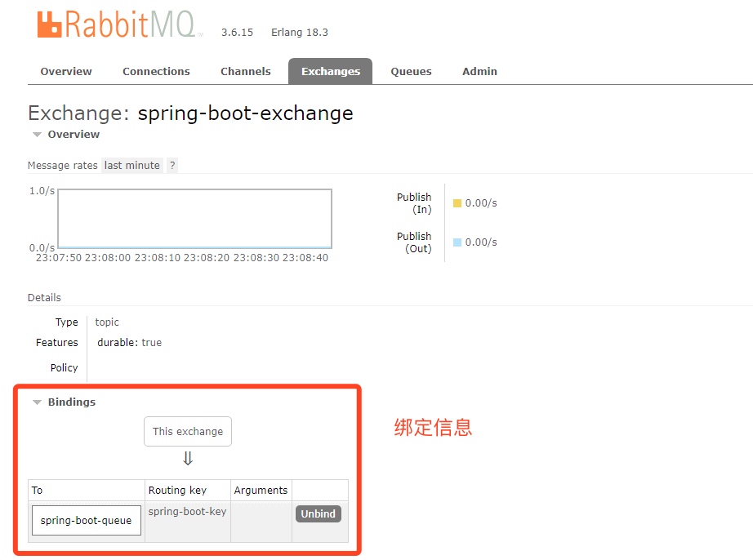Collapse the Bindings section
Image resolution: width=753 pixels, height=560 pixels.
[x=72, y=402]
